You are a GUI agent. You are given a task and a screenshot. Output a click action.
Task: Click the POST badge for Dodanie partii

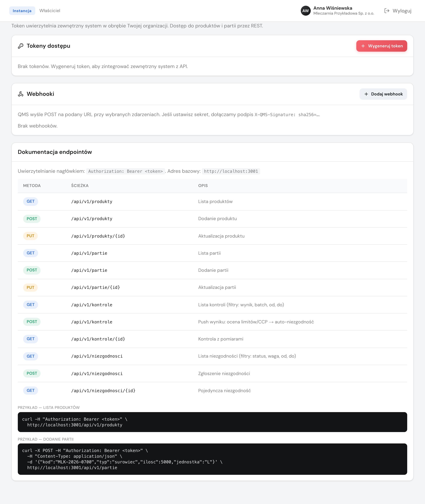32,270
